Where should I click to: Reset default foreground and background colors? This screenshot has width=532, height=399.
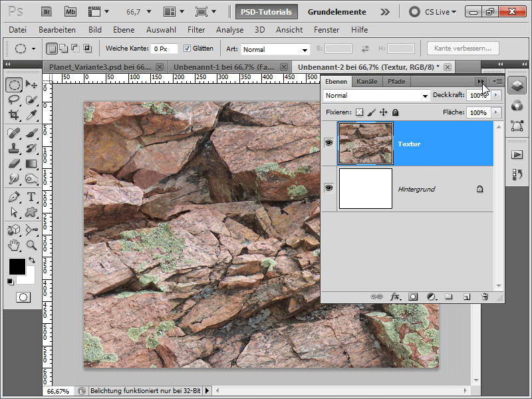click(11, 281)
